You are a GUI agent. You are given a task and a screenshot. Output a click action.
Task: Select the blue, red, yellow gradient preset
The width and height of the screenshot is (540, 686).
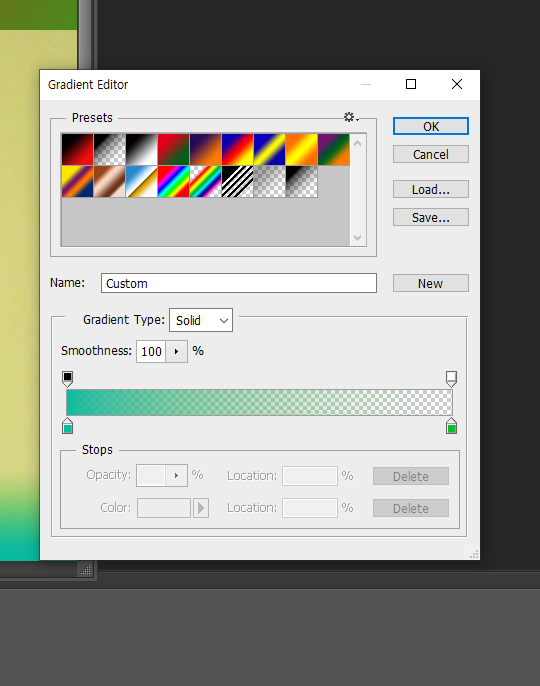tap(237, 150)
